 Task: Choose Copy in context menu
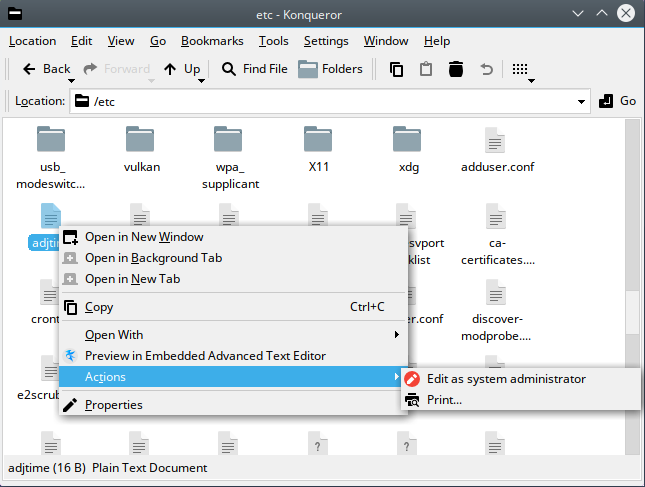(x=234, y=307)
